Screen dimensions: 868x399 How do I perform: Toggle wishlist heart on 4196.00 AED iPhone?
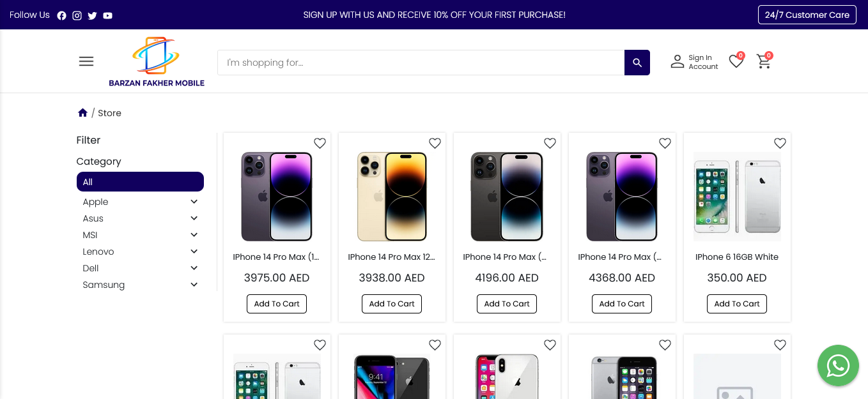pyautogui.click(x=550, y=143)
